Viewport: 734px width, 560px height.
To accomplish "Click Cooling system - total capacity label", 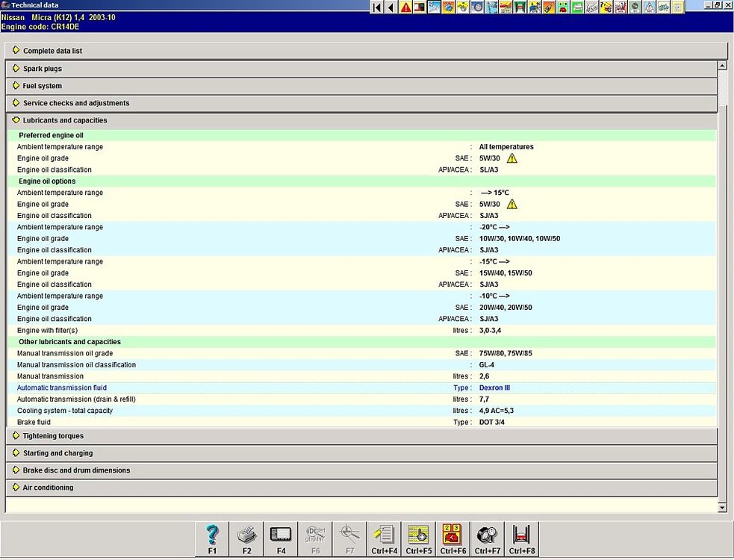I will tap(65, 411).
